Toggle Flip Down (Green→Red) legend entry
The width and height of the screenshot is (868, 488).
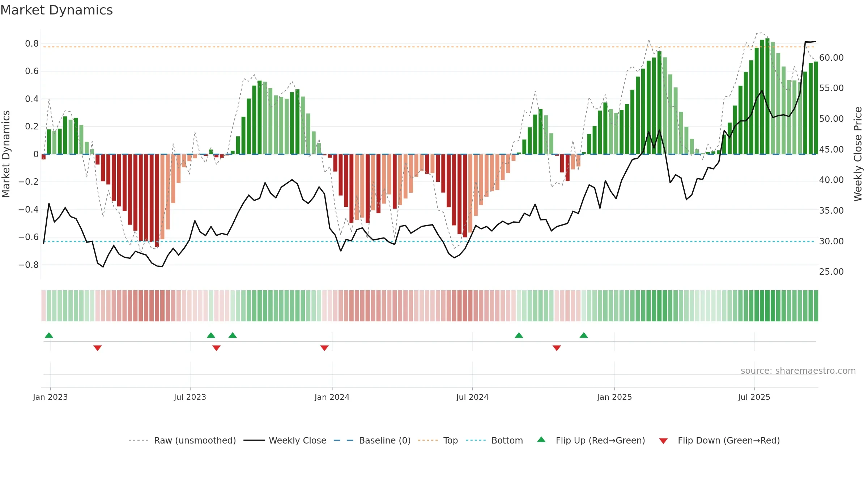click(x=719, y=440)
